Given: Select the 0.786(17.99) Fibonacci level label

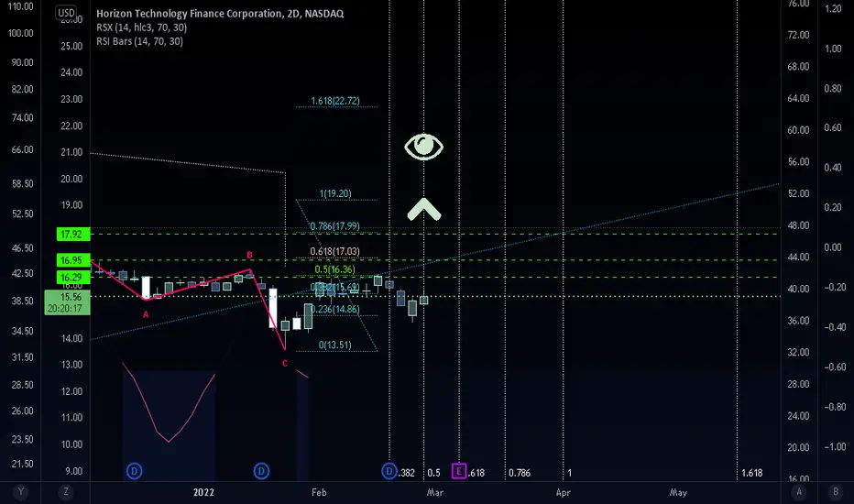Looking at the screenshot, I should click(x=334, y=226).
